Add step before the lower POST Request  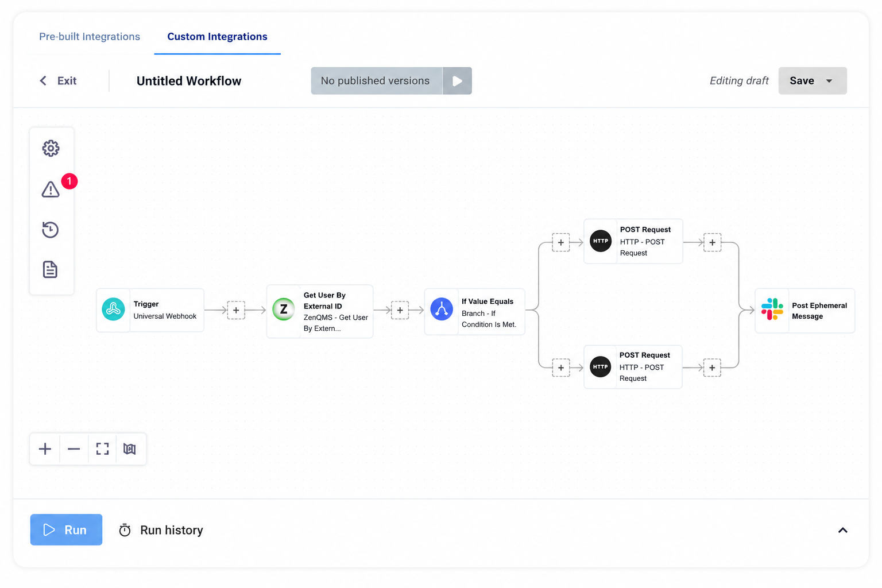coord(561,367)
